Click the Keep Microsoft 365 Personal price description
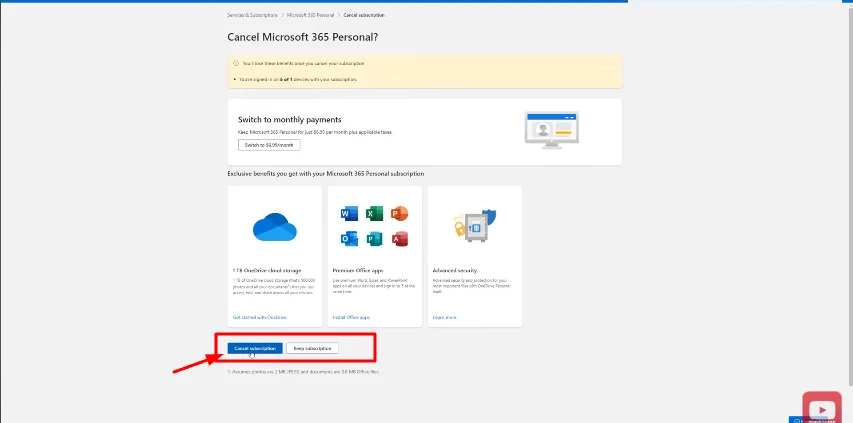Image resolution: width=853 pixels, height=423 pixels. click(x=316, y=132)
